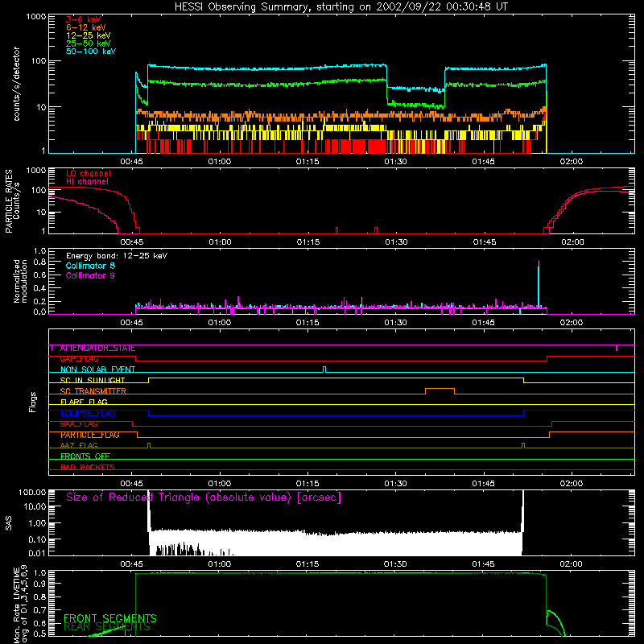Click the FRONTS_OFF flag label
Screen dimensions: 644x644
(x=85, y=456)
